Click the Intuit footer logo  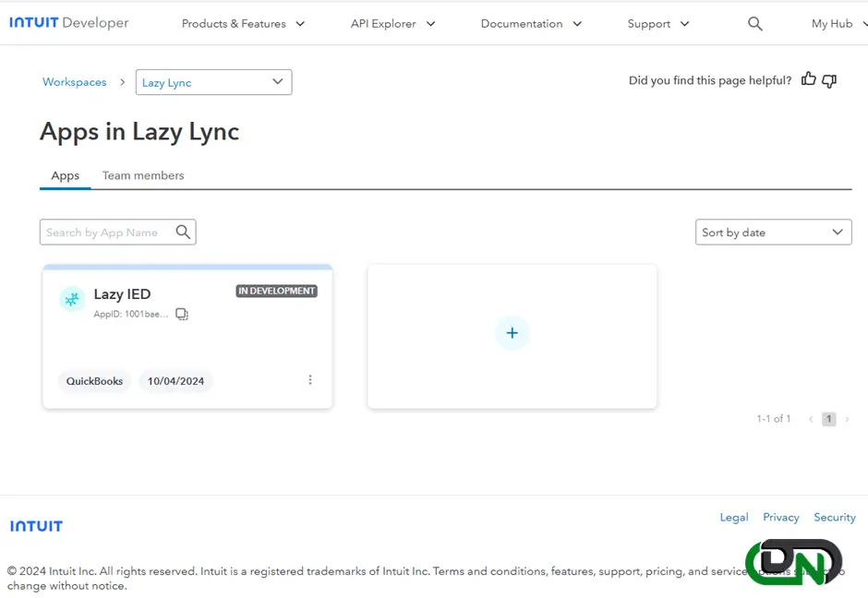(x=37, y=526)
